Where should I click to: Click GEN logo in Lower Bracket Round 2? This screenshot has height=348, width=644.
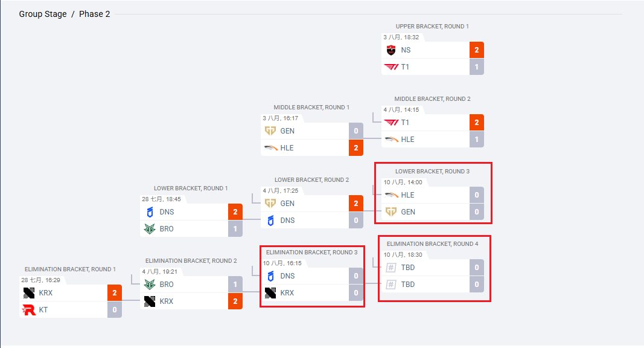tap(270, 204)
